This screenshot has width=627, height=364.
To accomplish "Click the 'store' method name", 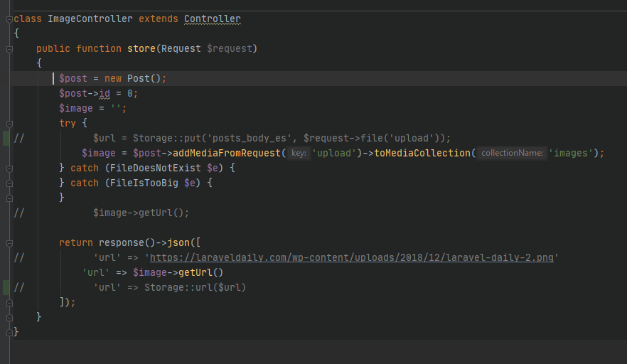I will 141,49.
